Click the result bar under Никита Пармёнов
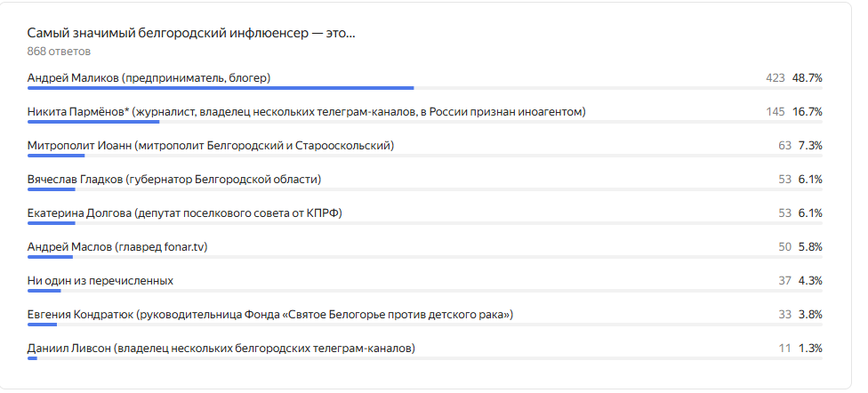Screen dimensions: 868x393 (x=93, y=122)
